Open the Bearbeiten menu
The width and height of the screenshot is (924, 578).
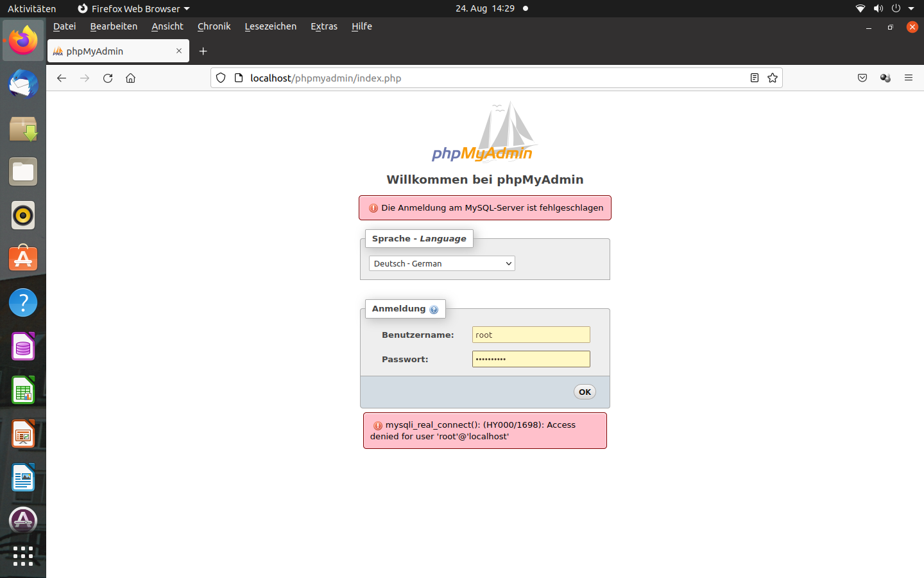point(114,26)
